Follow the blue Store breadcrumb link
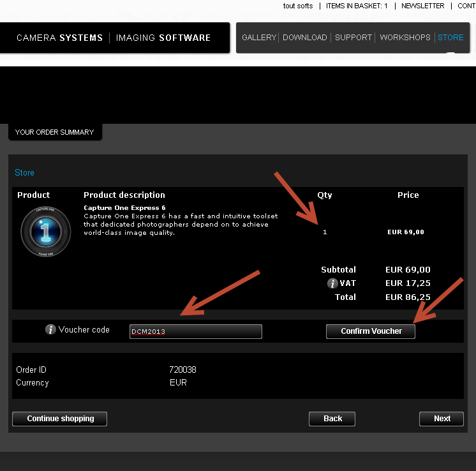The height and width of the screenshot is (471, 476). tap(25, 172)
